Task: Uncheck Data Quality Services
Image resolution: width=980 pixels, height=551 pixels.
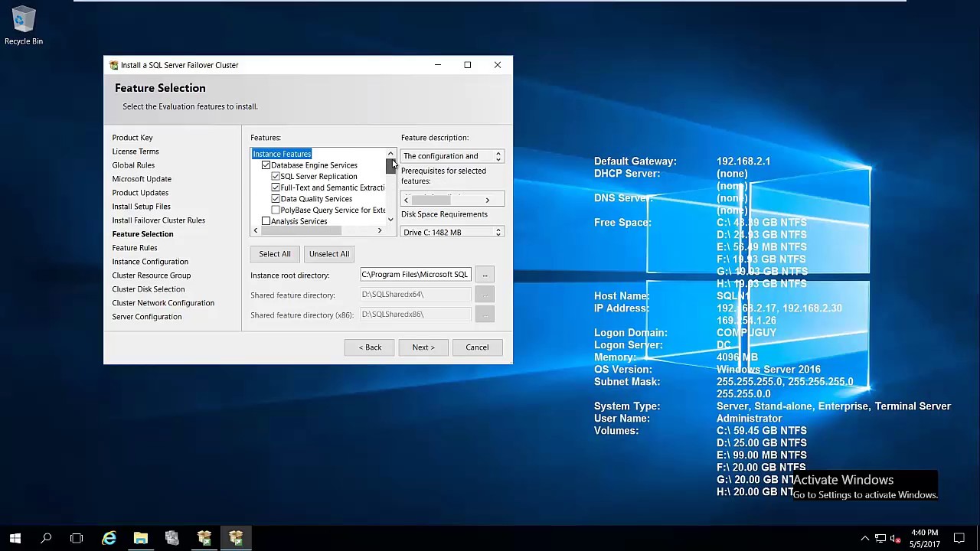Action: pos(276,199)
